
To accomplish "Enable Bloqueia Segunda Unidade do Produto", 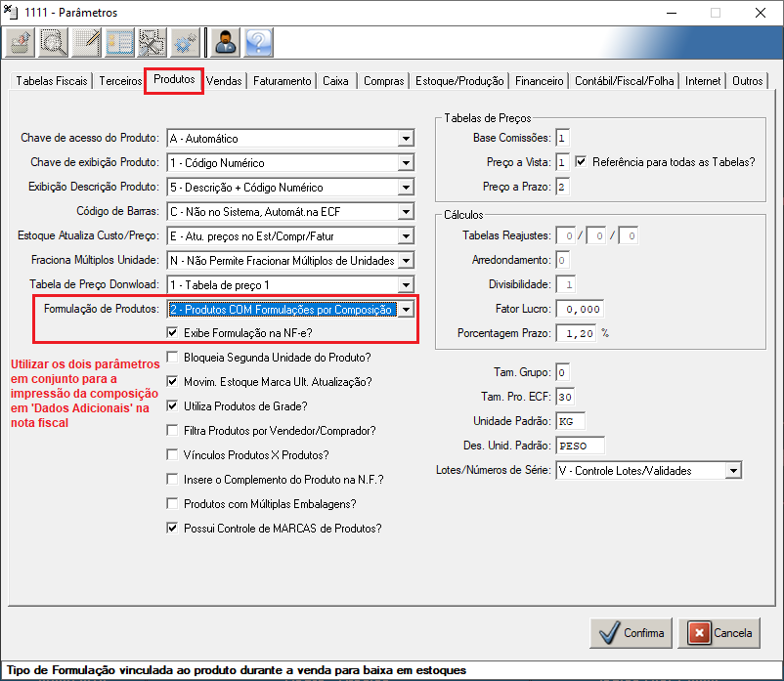I will click(x=172, y=358).
